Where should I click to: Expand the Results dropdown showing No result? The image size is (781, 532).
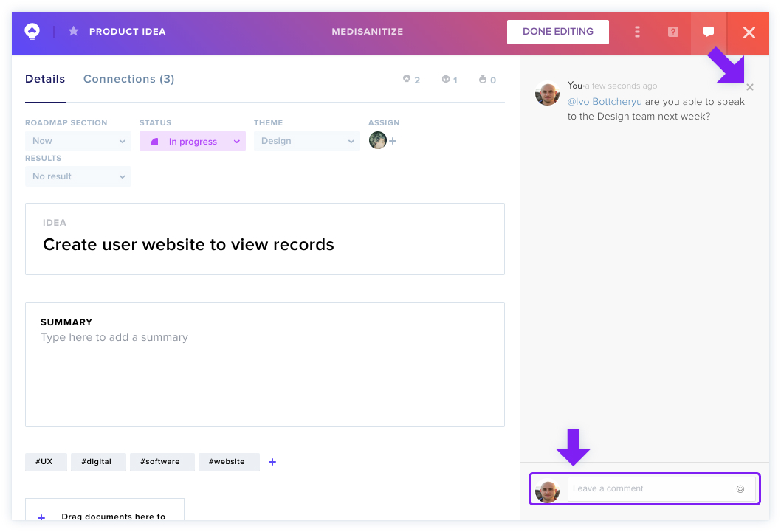click(78, 176)
